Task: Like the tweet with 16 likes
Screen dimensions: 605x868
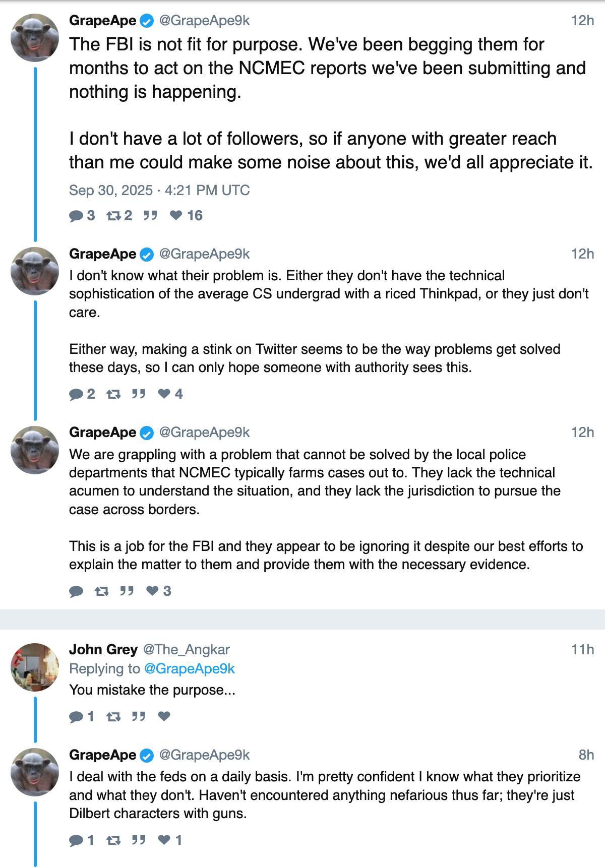Action: click(176, 216)
